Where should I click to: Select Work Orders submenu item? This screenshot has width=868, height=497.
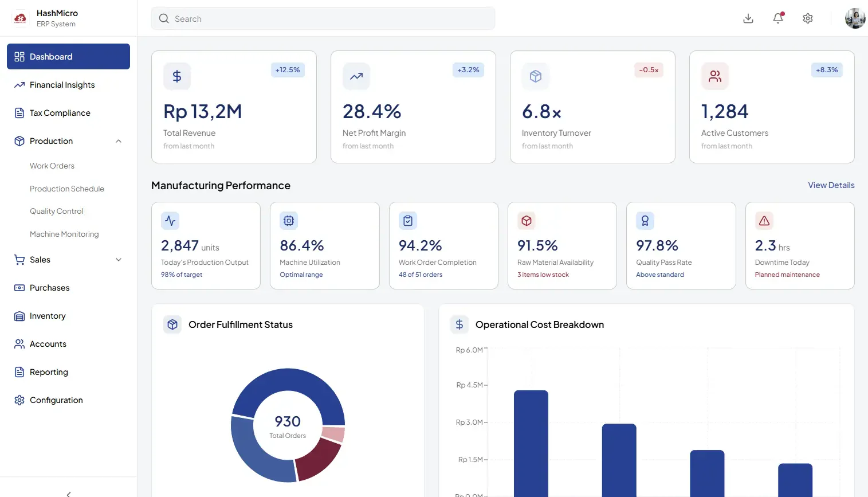click(x=52, y=166)
